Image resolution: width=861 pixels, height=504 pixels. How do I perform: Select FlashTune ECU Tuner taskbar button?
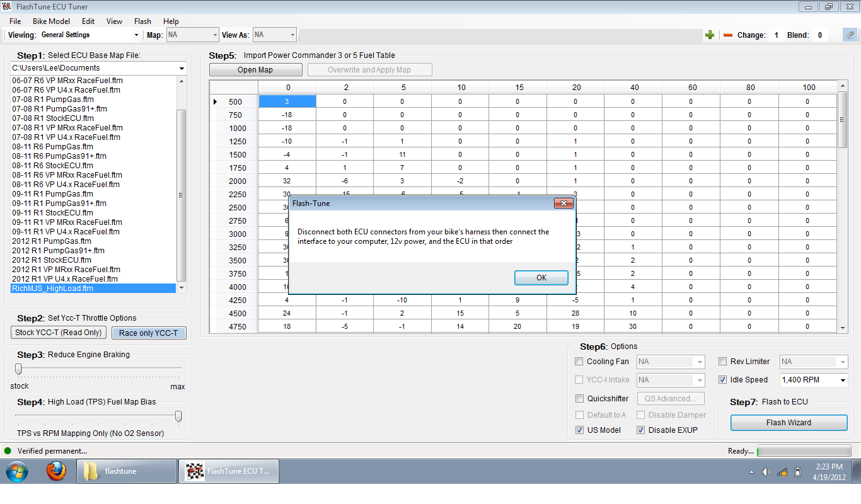pos(229,471)
